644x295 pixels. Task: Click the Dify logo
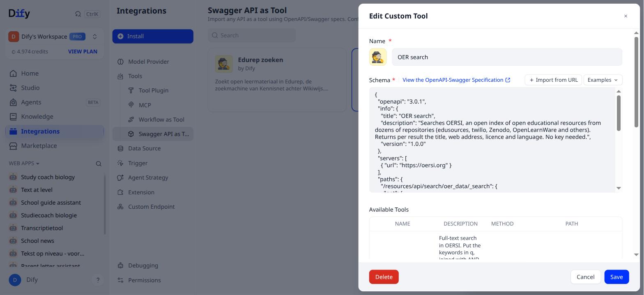point(19,14)
